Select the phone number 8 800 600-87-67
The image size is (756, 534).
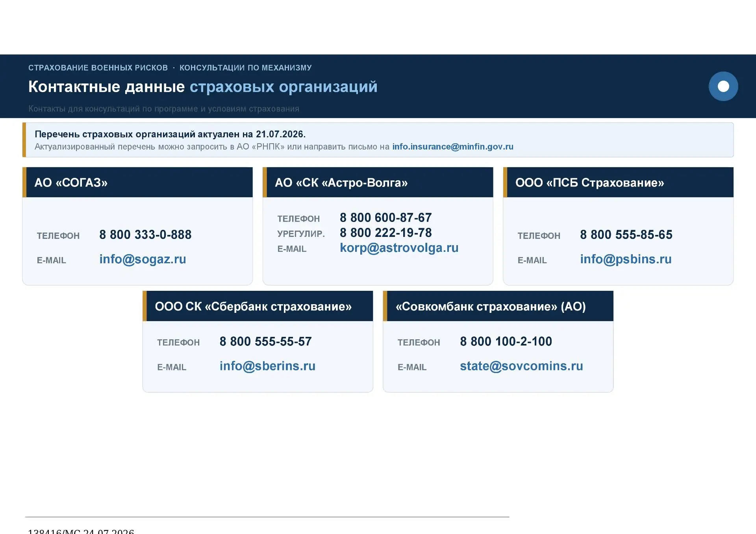coord(386,218)
